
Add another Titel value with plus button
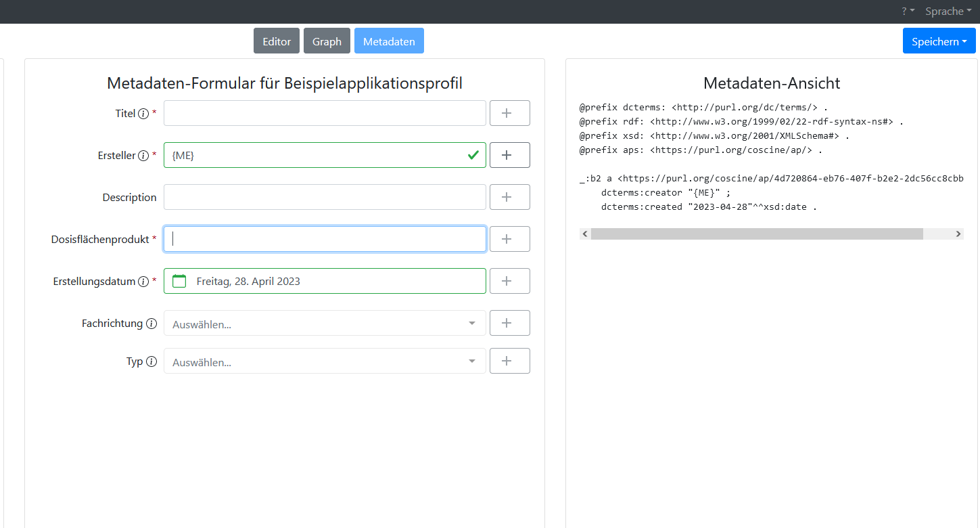pyautogui.click(x=509, y=113)
